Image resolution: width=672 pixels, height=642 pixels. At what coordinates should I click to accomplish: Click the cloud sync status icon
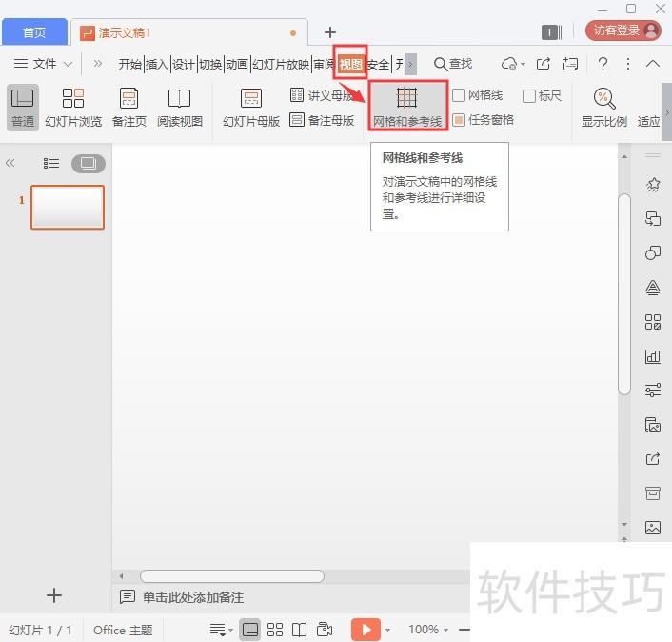(509, 64)
